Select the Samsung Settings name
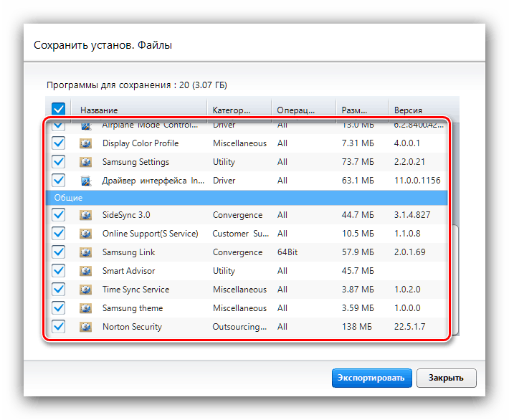Viewport: 509px width, 420px height. point(135,162)
